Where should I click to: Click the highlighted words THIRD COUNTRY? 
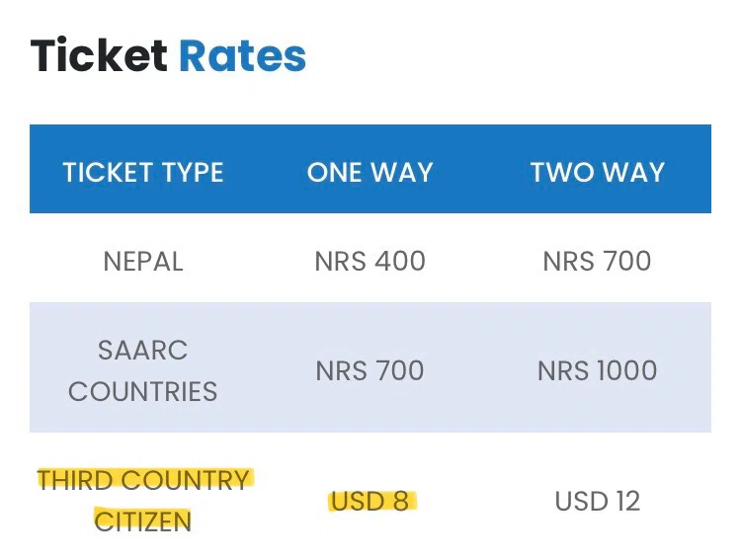coord(142,480)
